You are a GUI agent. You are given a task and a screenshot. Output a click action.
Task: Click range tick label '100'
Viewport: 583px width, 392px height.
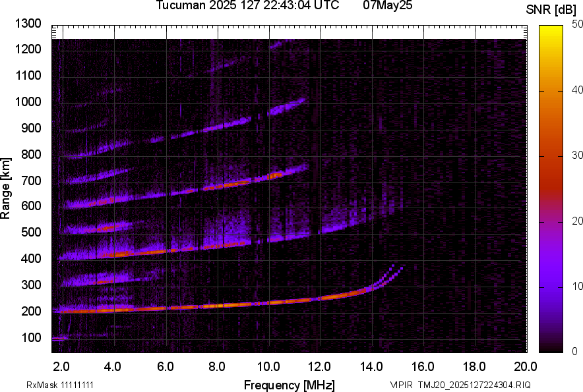click(x=31, y=337)
